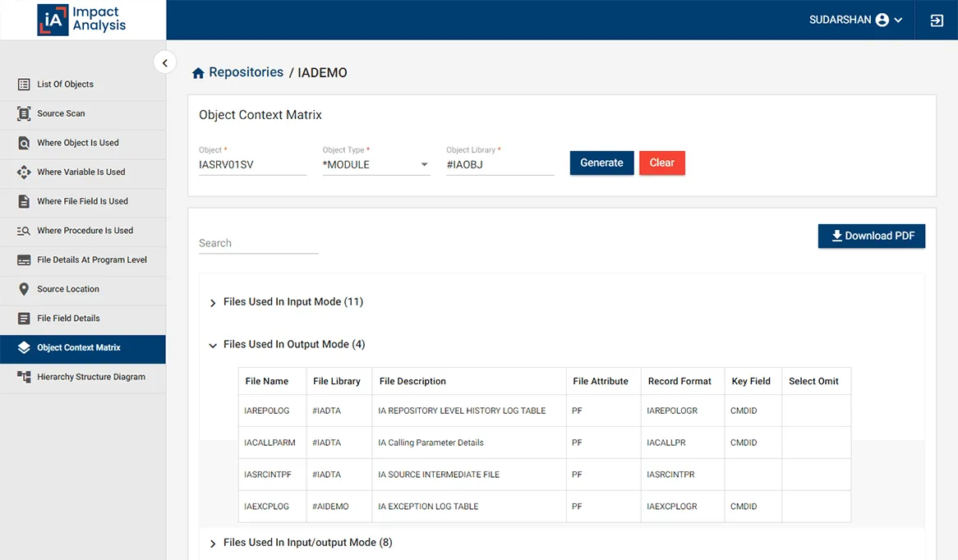Viewport: 958px width, 560px height.
Task: Click into the Search input field
Action: pyautogui.click(x=258, y=243)
